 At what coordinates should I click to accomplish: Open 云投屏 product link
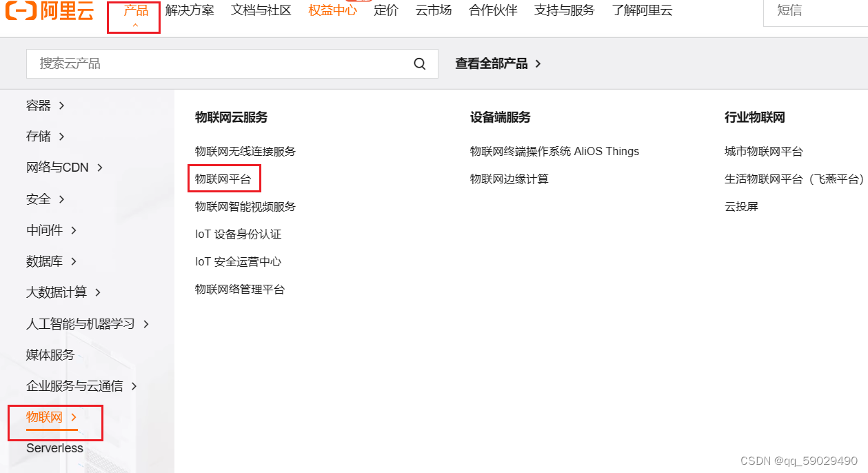pyautogui.click(x=741, y=206)
